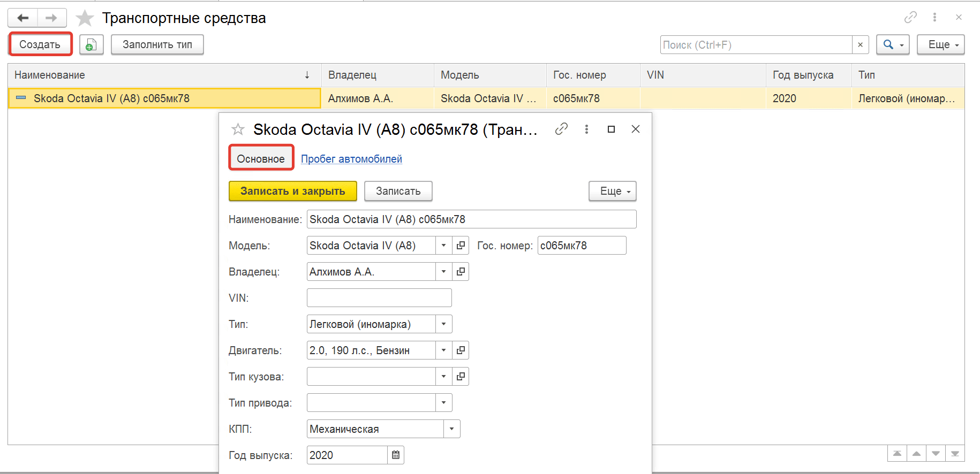The width and height of the screenshot is (980, 474).
Task: Expand the КПП dropdown list
Action: [x=451, y=429]
